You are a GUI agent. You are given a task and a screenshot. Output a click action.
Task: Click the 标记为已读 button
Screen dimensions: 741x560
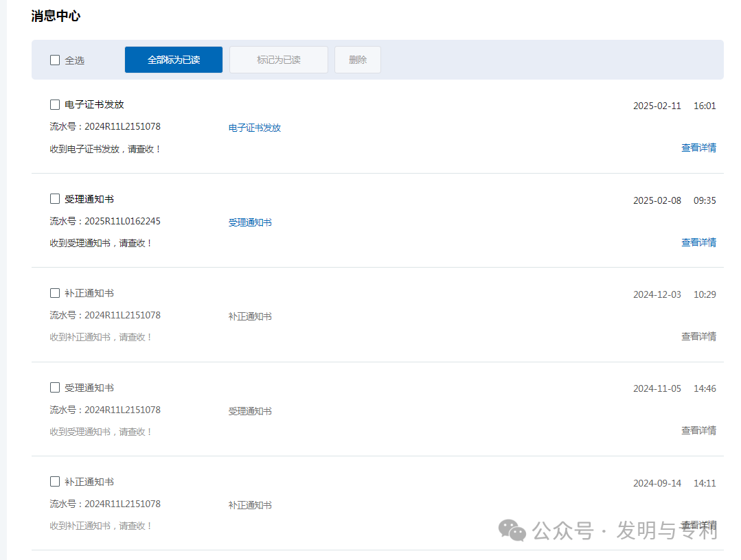click(x=278, y=59)
